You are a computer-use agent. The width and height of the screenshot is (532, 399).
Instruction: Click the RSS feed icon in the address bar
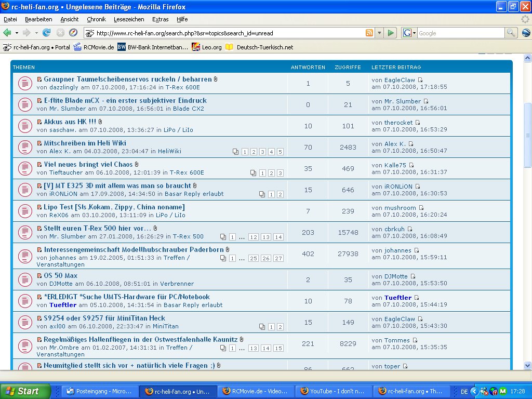pos(369,33)
